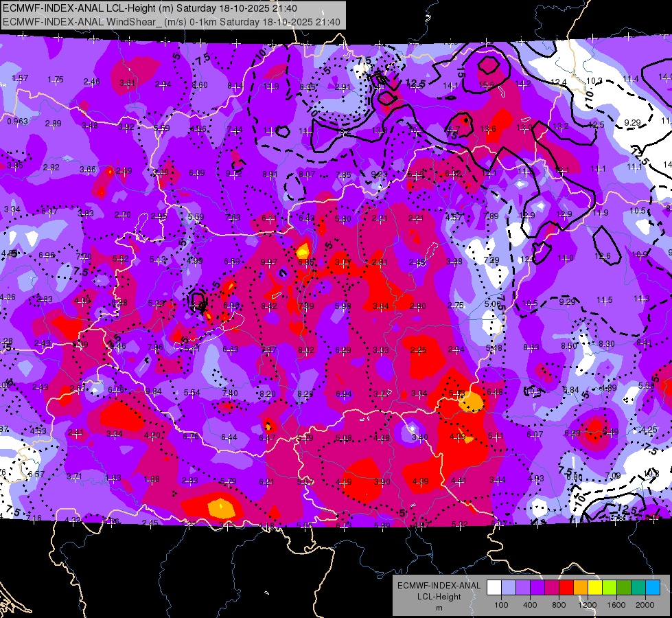Click the wind shear value 2.70
The height and width of the screenshot is (618, 672).
pyautogui.click(x=123, y=214)
